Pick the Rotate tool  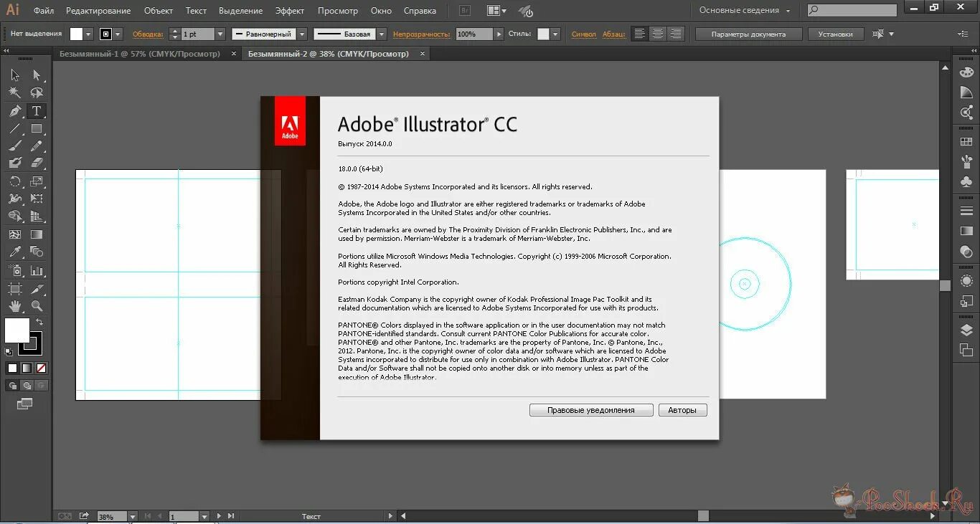click(x=15, y=181)
